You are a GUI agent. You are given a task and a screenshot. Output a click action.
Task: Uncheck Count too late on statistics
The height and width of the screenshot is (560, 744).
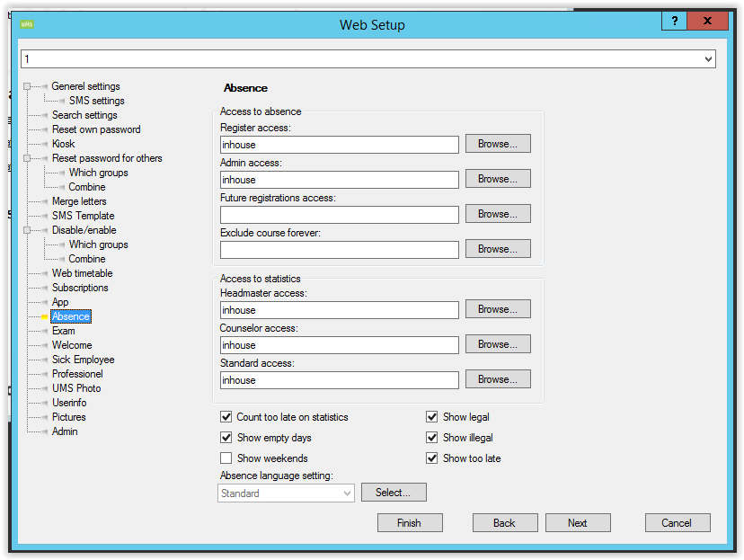226,417
